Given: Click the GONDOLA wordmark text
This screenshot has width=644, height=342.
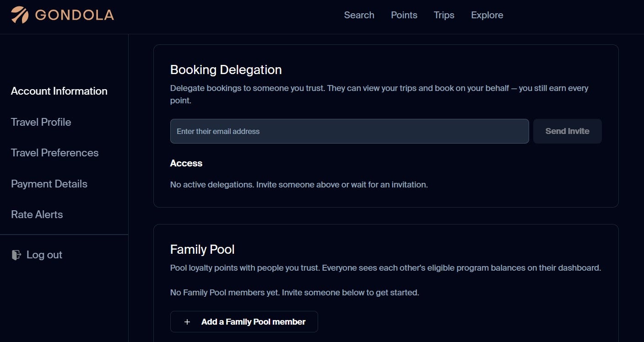Looking at the screenshot, I should click(75, 15).
